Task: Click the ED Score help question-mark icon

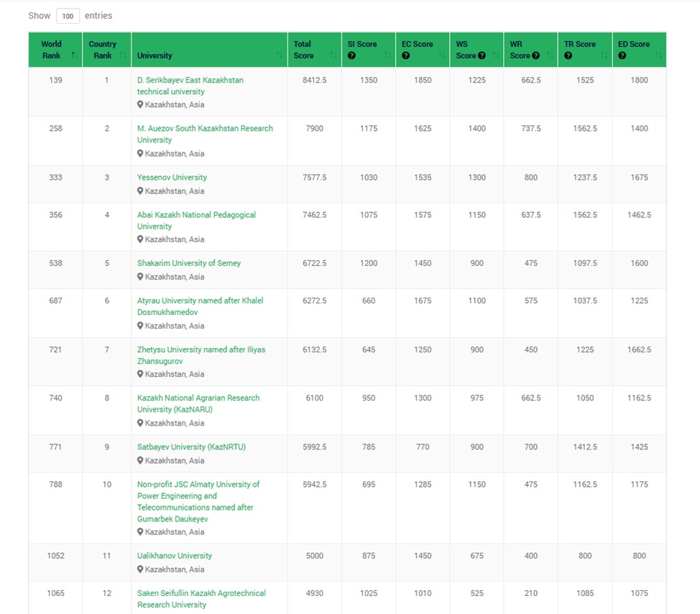Action: [x=622, y=56]
